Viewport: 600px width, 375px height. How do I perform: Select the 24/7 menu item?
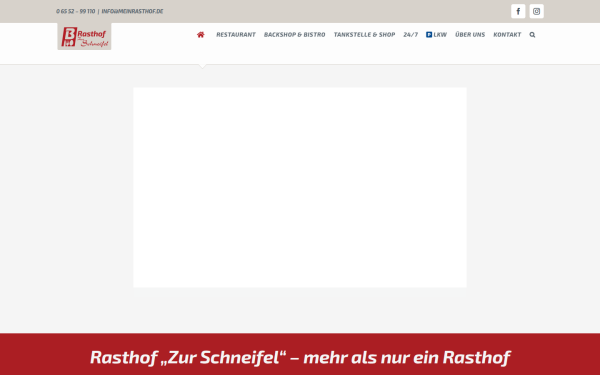tap(411, 35)
